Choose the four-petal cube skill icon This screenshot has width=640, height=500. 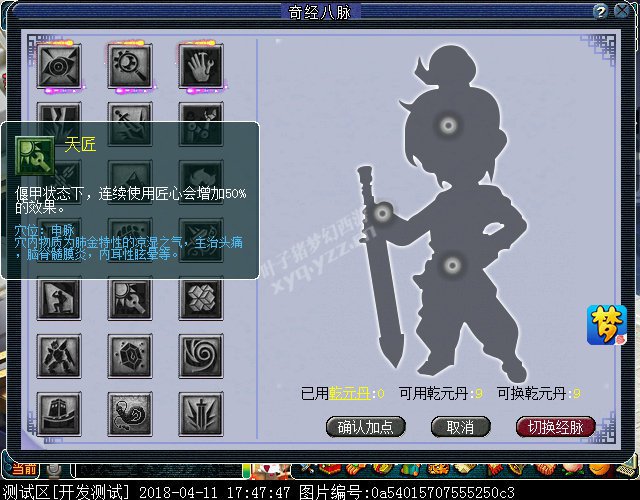click(x=201, y=298)
